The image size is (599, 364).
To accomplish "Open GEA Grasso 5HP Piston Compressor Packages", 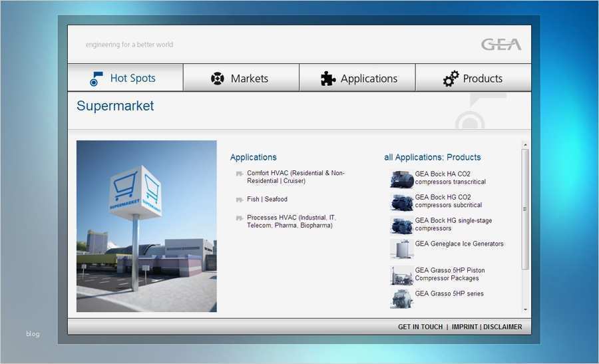I will pos(450,274).
